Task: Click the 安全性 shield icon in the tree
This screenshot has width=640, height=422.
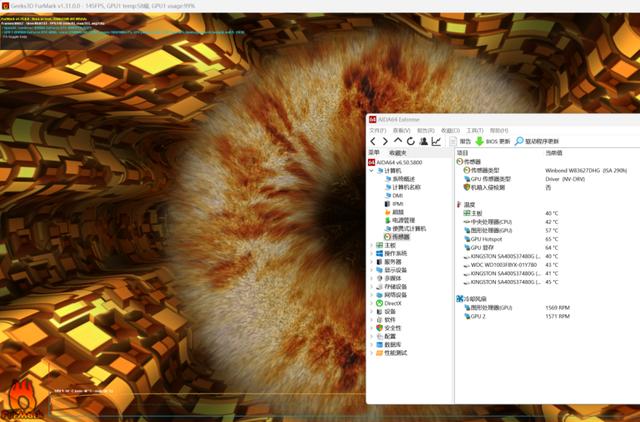Action: [x=380, y=328]
